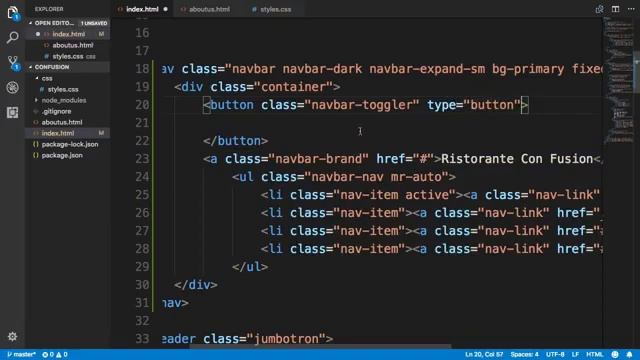Open the Explorer view in activity bar
Viewport: 640px width, 360px height.
pos(13,13)
